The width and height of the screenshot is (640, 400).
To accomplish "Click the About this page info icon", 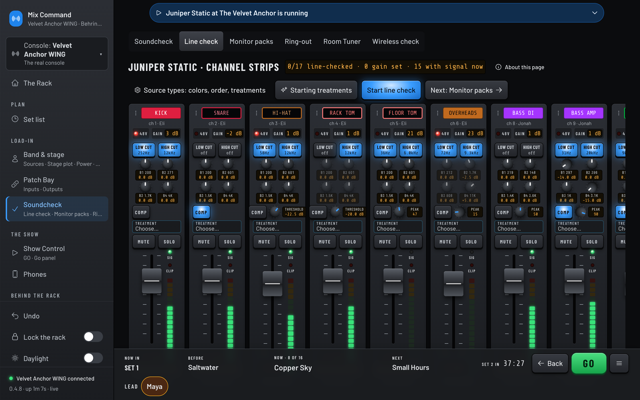I will tap(498, 67).
